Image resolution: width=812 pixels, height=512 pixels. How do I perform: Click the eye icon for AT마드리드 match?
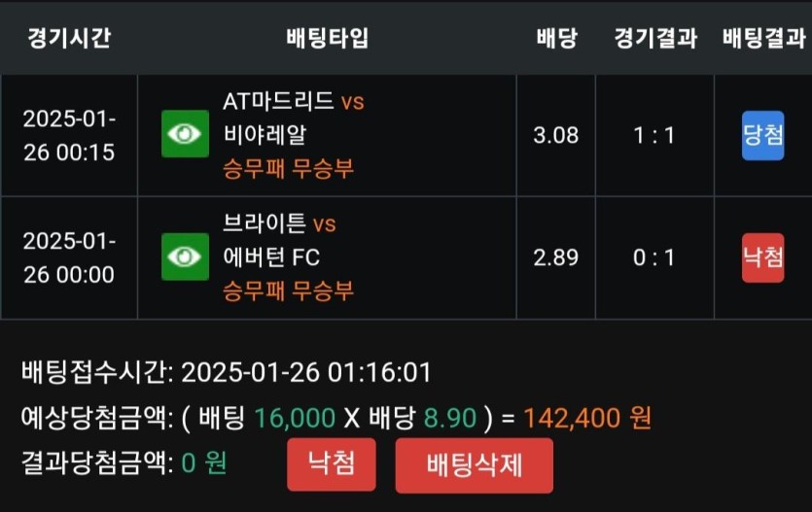185,134
